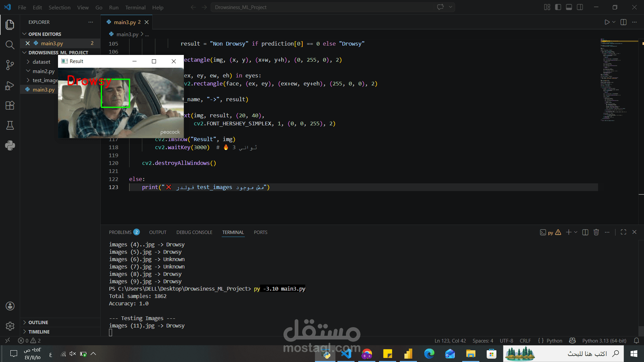Screen dimensions: 644x362
Task: Open the Python extension view
Action: (x=10, y=145)
